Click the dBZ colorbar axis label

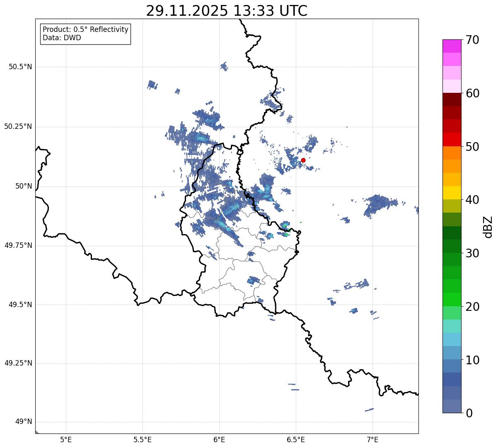click(488, 226)
